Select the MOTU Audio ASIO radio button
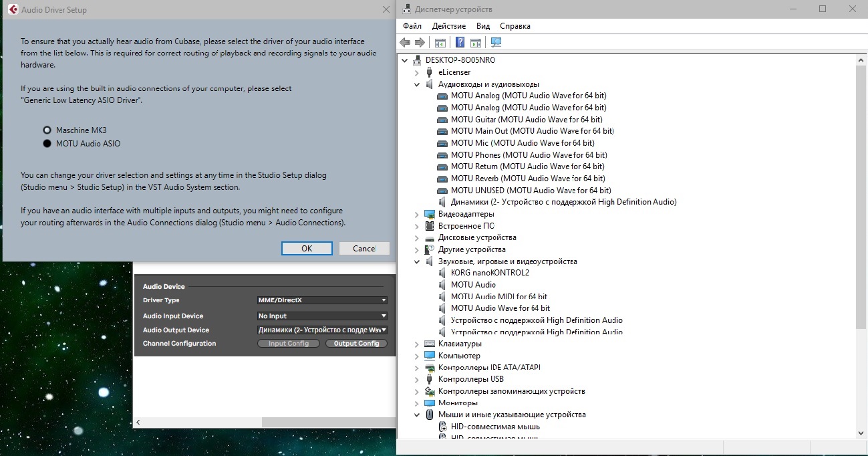This screenshot has width=868, height=456. (47, 144)
